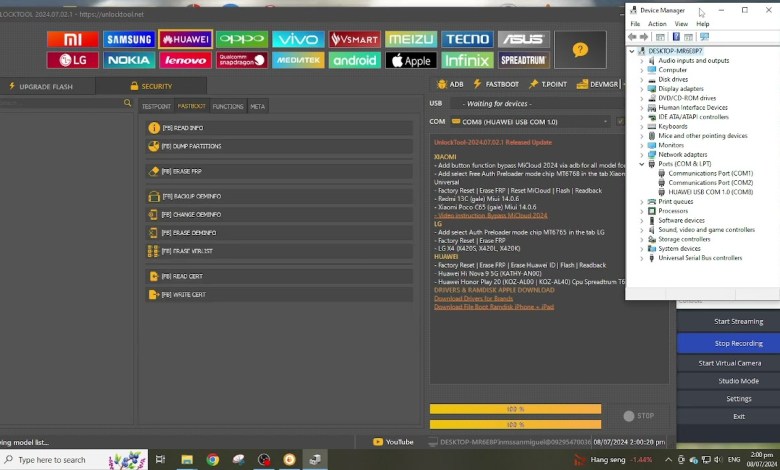780x470 pixels.
Task: Click the Device Manager back arrow icon
Action: [633, 36]
